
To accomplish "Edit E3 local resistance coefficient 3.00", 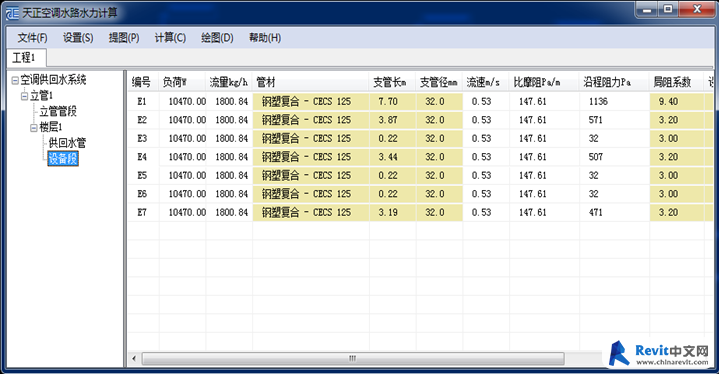I will pos(676,138).
